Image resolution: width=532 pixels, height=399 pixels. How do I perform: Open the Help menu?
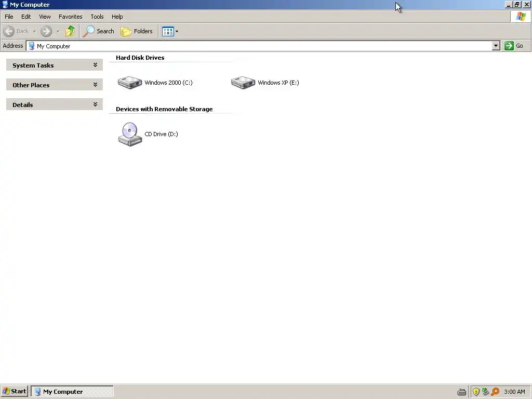(x=117, y=17)
